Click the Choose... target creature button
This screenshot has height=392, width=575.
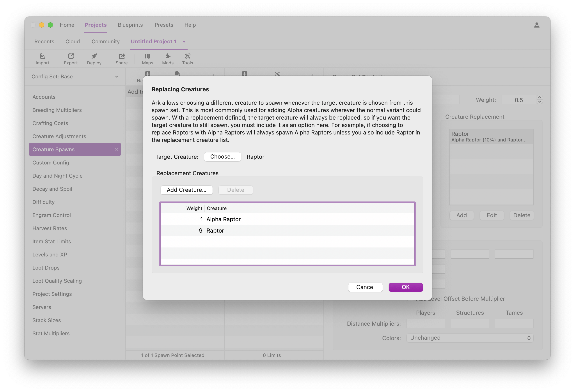tap(222, 157)
